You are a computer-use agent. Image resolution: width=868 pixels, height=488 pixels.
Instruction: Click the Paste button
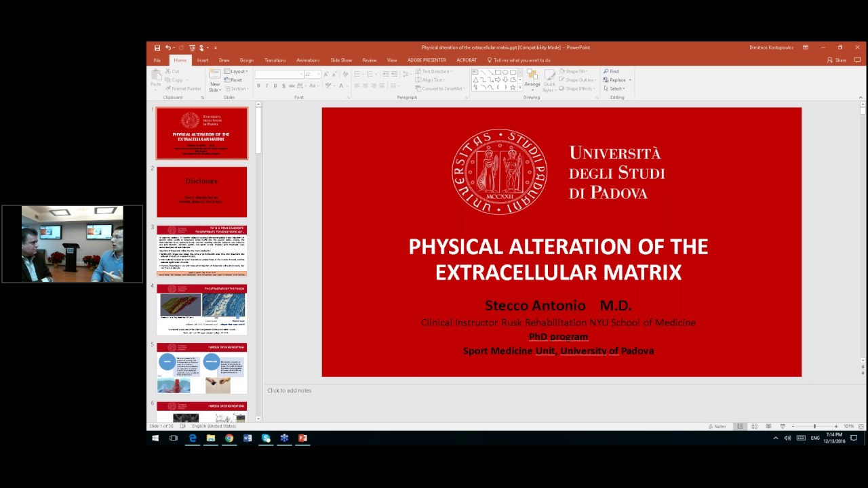[x=156, y=78]
